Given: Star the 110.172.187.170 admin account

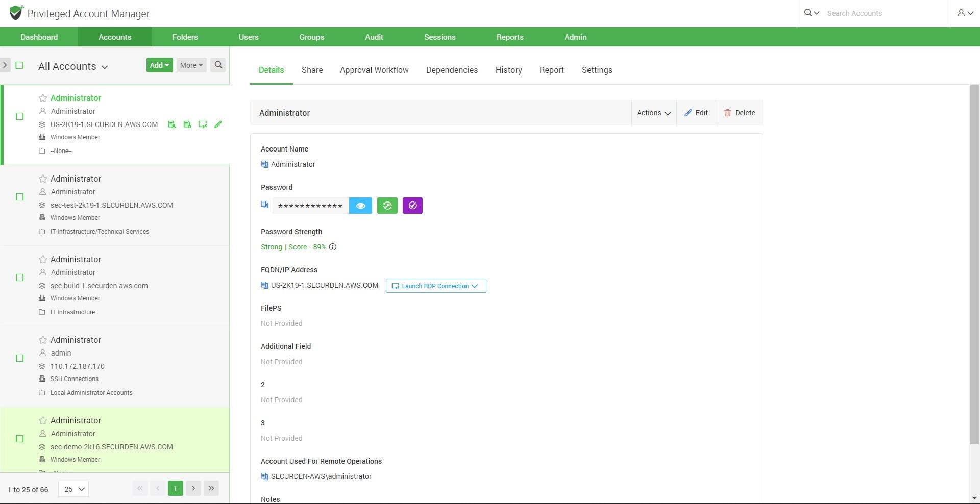Looking at the screenshot, I should pyautogui.click(x=43, y=340).
